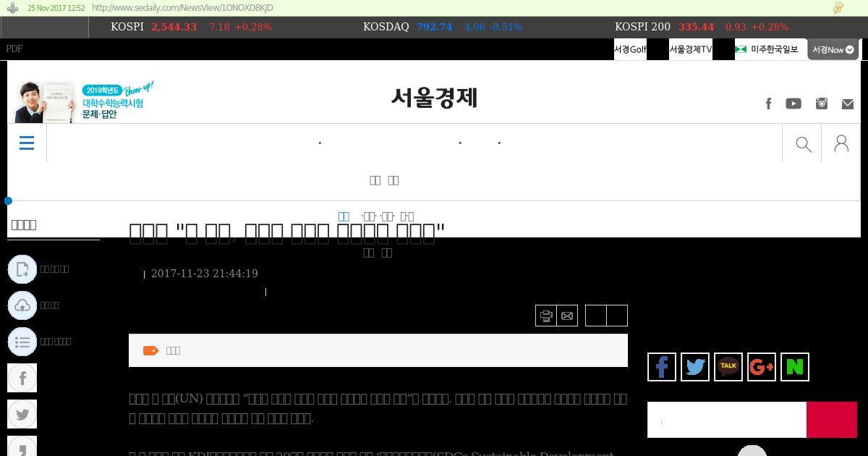Viewport: 868px width, 456px height.
Task: Click the KOSDAQ index ticker
Action: coord(443,27)
